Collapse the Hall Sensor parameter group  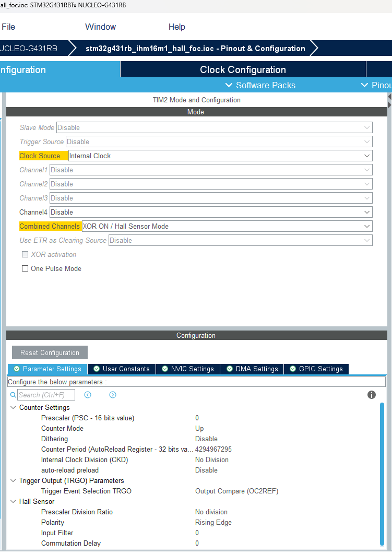(13, 501)
